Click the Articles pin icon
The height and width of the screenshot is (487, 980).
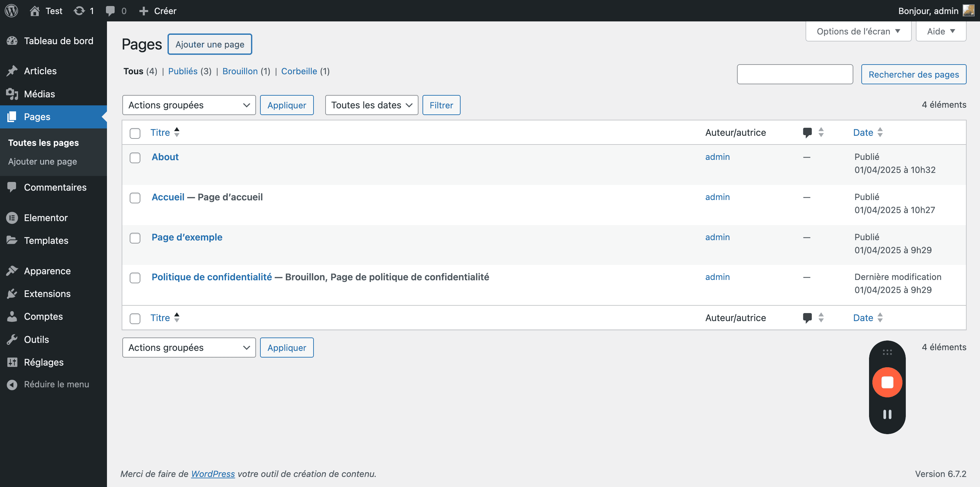[x=12, y=71]
